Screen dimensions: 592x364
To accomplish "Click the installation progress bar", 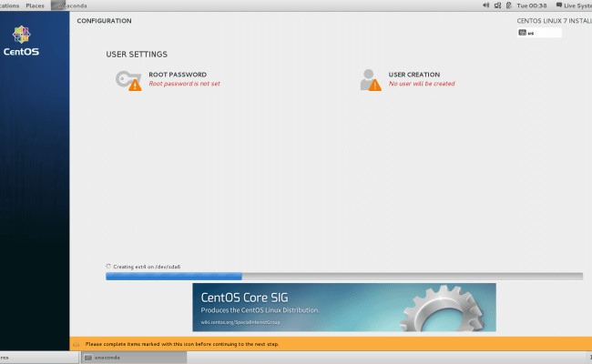I will (x=344, y=277).
